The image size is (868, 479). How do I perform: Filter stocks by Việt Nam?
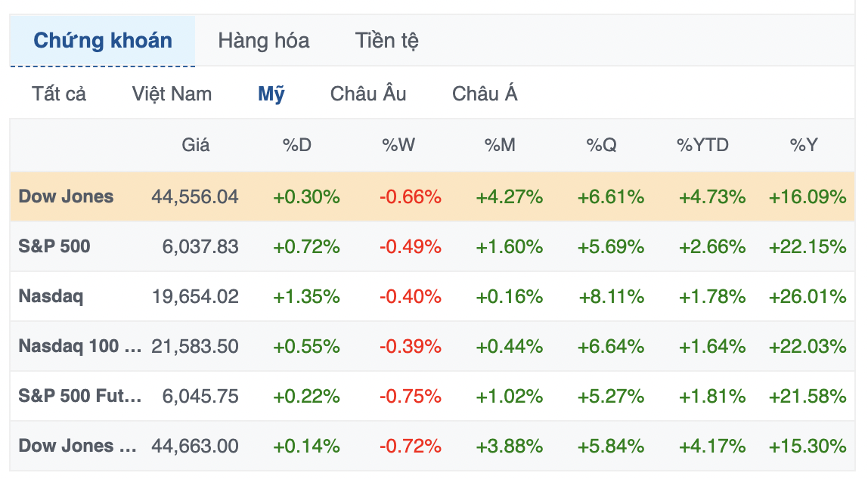172,94
